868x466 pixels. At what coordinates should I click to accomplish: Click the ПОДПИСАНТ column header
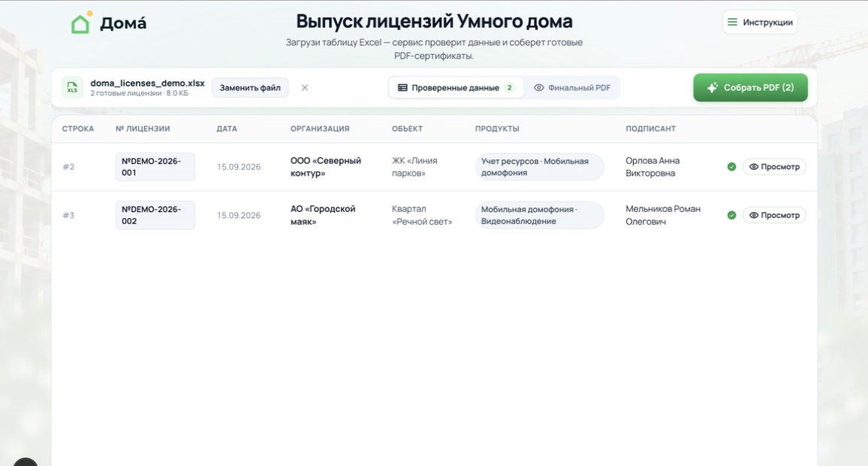point(650,129)
